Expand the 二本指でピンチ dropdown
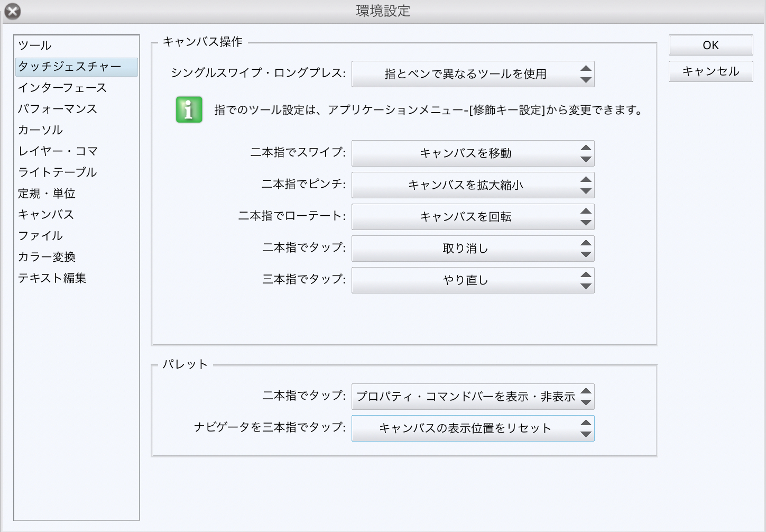766x532 pixels. pyautogui.click(x=473, y=185)
